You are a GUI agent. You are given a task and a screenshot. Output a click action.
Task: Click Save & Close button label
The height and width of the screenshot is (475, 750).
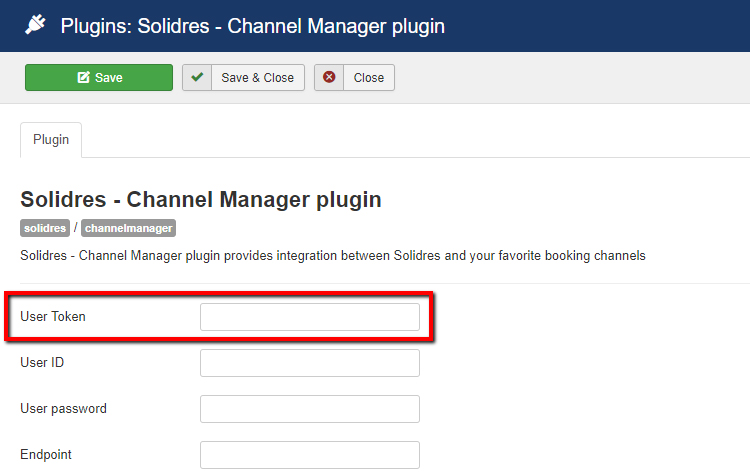[x=257, y=77]
